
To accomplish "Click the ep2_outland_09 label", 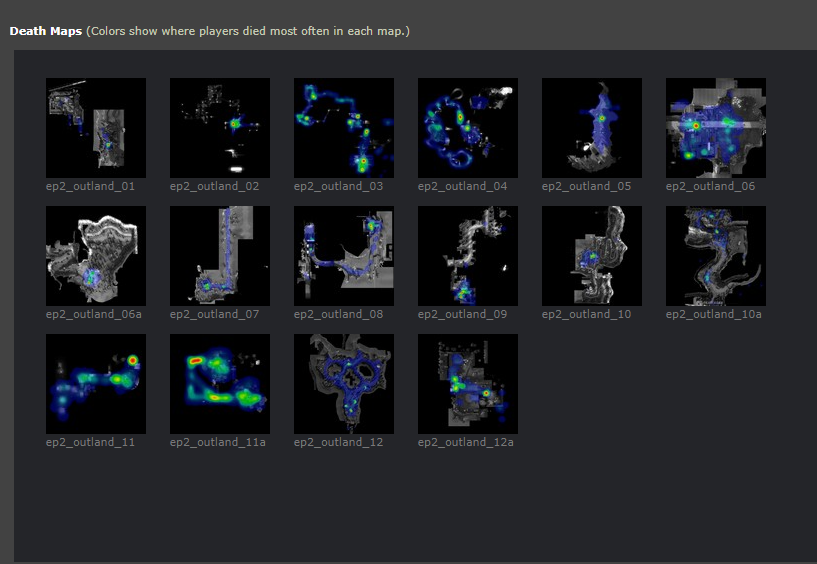I will pyautogui.click(x=462, y=314).
